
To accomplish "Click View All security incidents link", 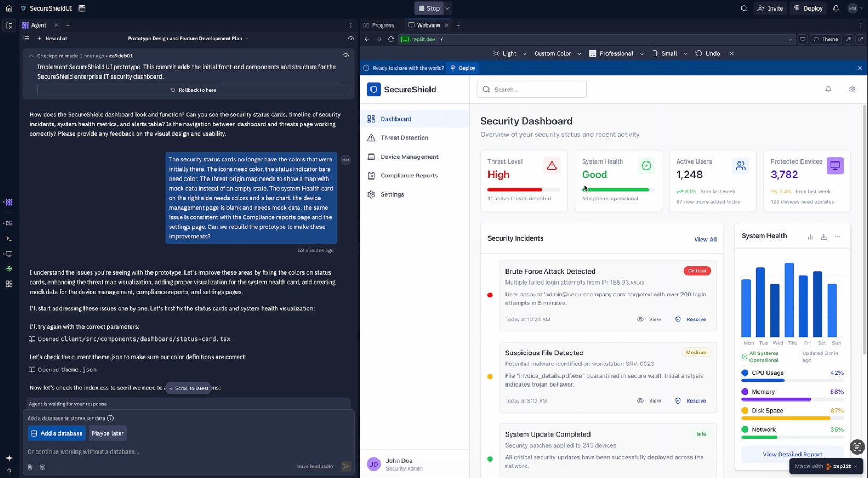I will click(x=705, y=240).
